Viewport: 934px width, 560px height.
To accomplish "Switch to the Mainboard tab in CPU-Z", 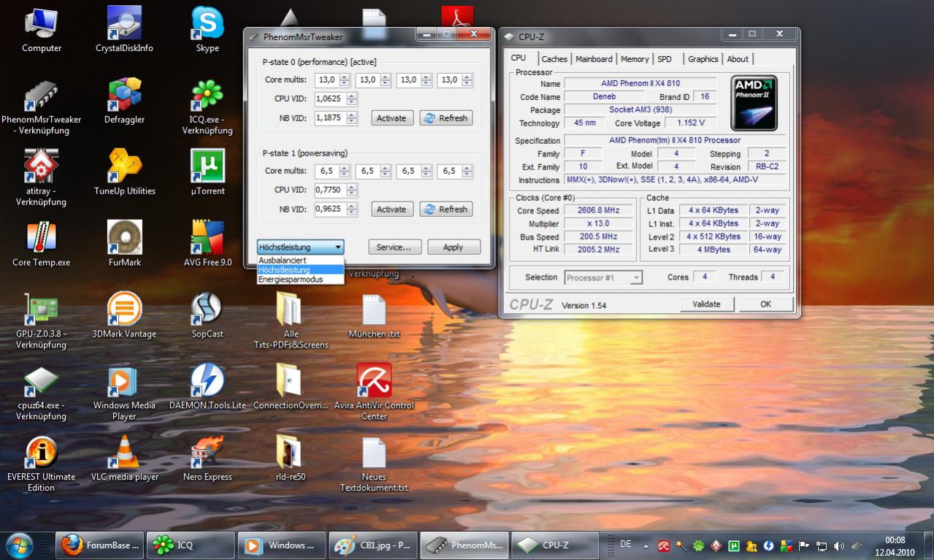I will [594, 59].
